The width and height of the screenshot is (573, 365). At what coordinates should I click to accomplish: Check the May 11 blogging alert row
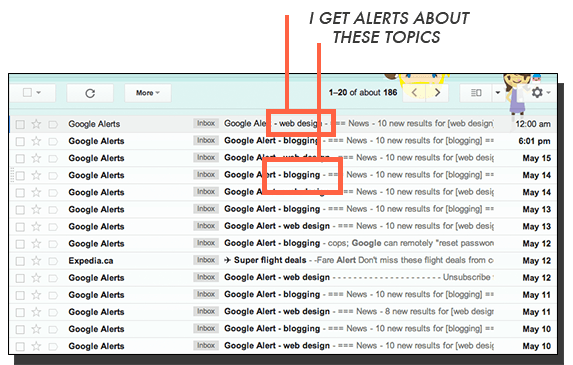click(x=20, y=295)
